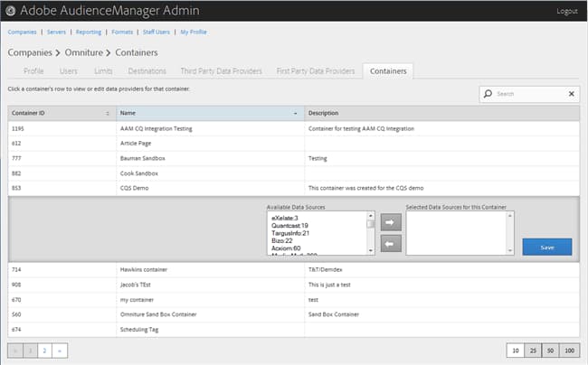The image size is (588, 365).
Task: Save the container data sources
Action: click(547, 247)
